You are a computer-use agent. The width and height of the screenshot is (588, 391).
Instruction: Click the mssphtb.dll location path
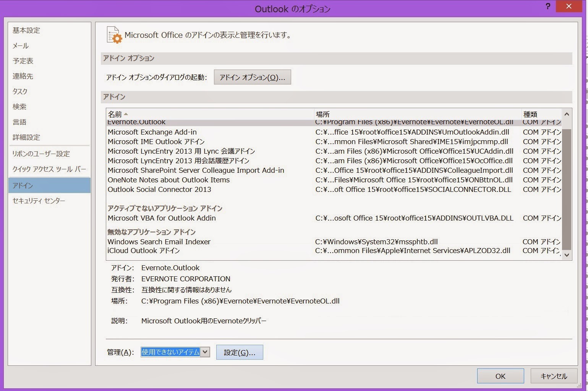pyautogui.click(x=376, y=242)
